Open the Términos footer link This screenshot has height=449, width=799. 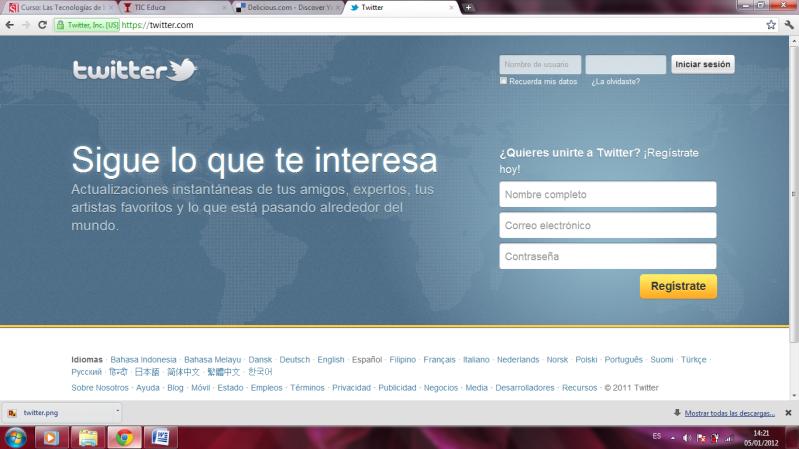tap(307, 387)
